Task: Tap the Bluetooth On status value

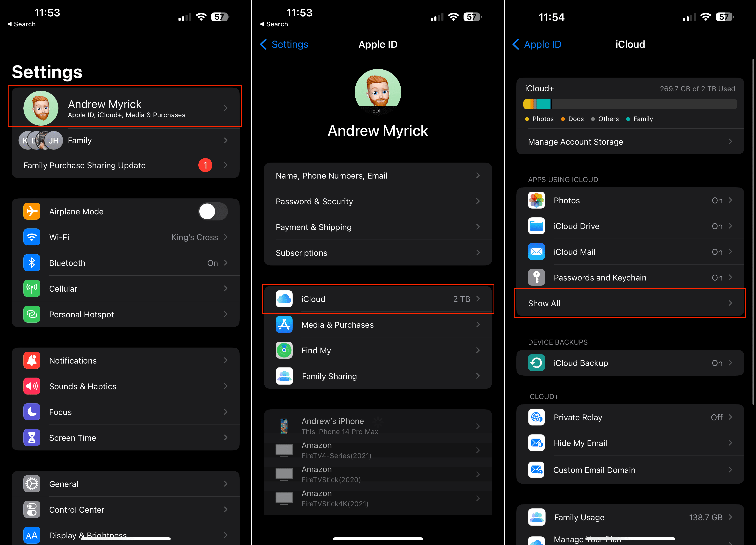Action: (213, 263)
